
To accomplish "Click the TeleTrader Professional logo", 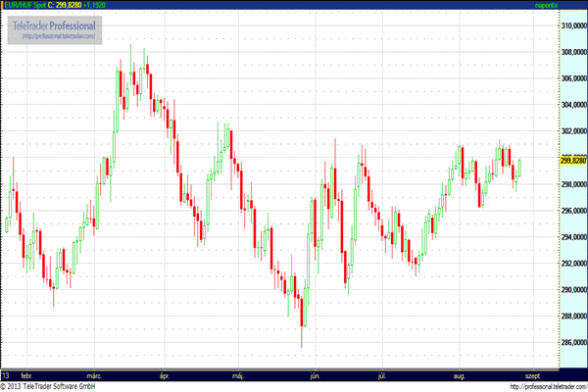I will click(55, 24).
